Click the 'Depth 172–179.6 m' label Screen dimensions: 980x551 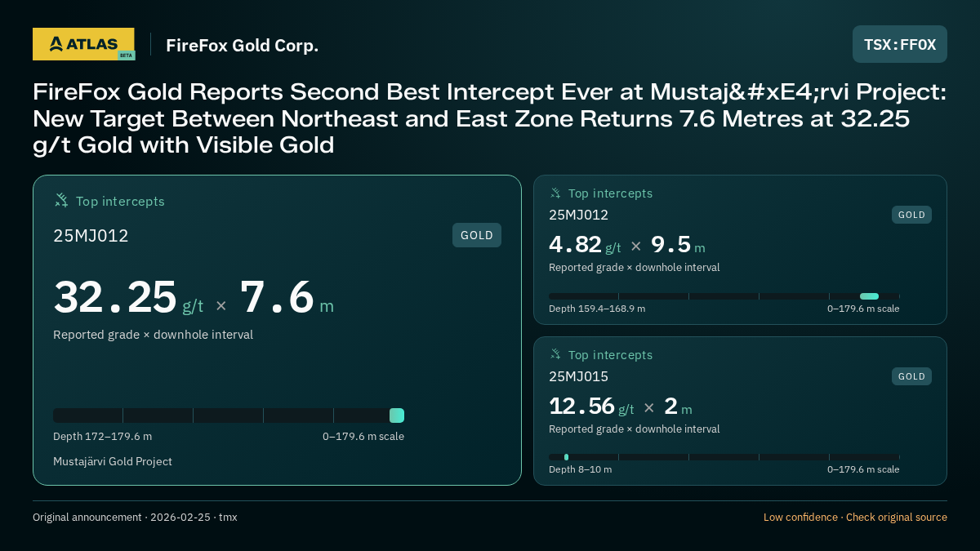[102, 436]
